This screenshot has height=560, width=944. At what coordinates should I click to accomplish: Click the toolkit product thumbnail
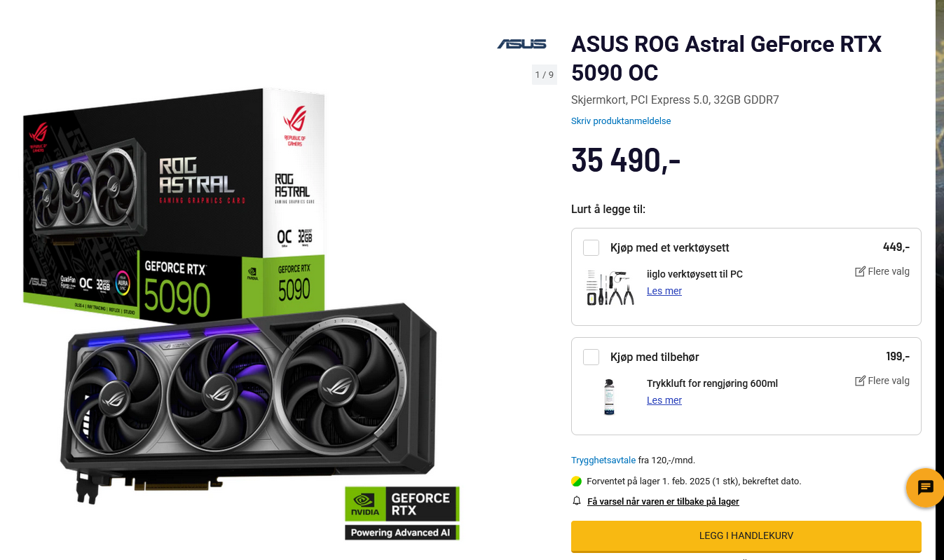[x=610, y=287]
